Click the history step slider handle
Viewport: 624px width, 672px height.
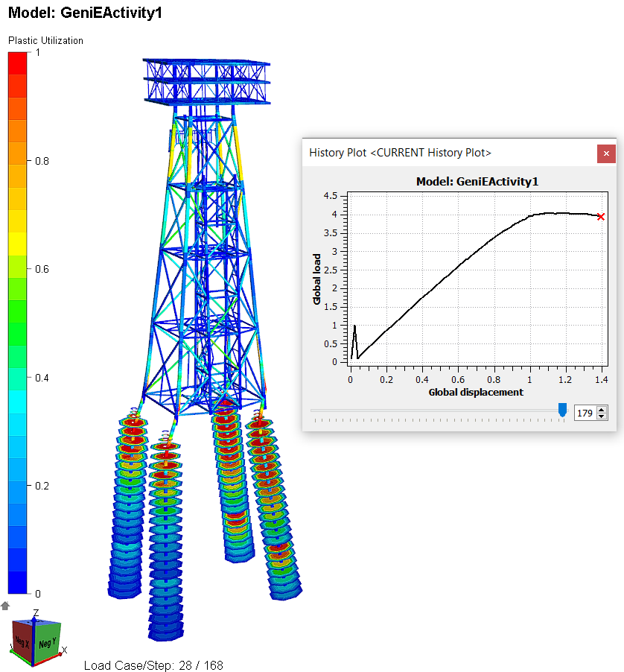click(562, 410)
